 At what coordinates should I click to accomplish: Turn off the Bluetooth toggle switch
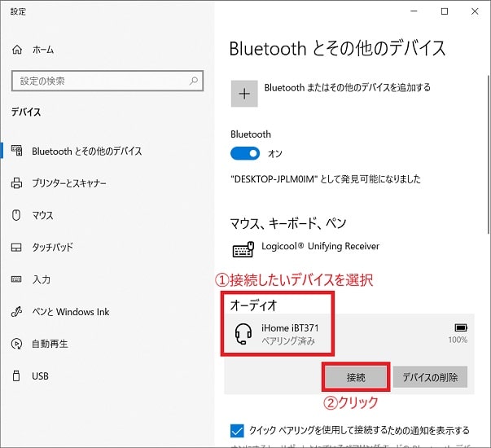pos(245,153)
